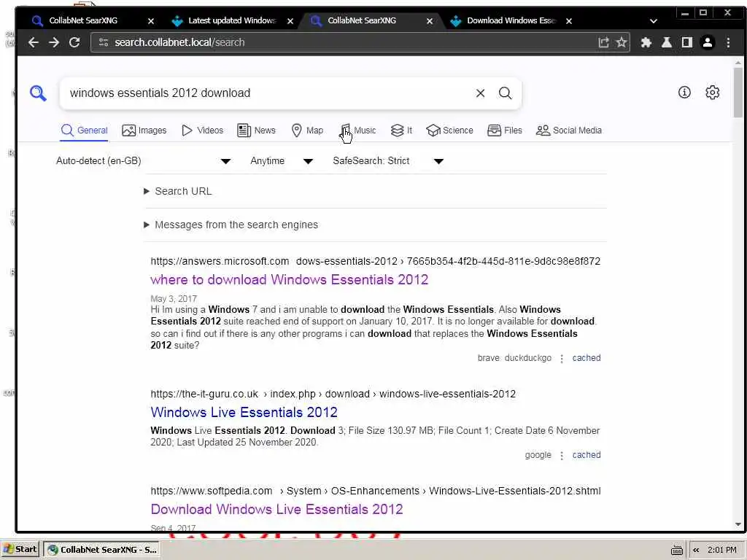Click the 2:01 PM taskbar clock
This screenshot has height=560, width=747.
coord(722,550)
